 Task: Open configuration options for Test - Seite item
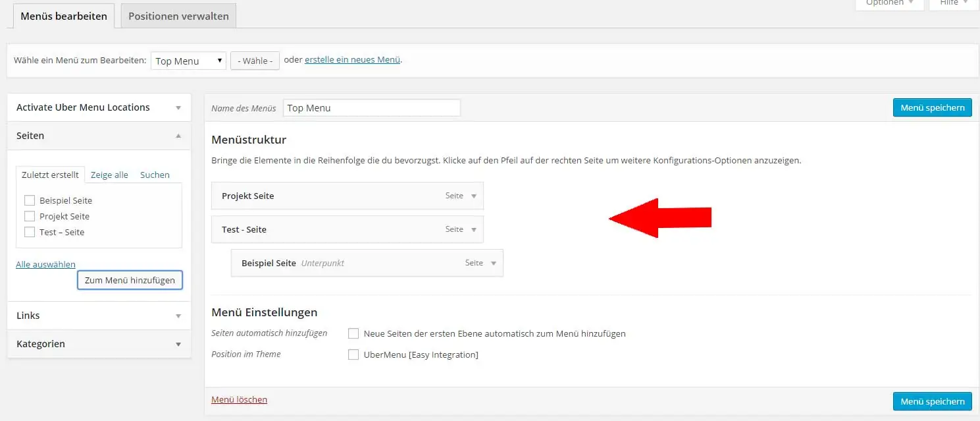473,229
